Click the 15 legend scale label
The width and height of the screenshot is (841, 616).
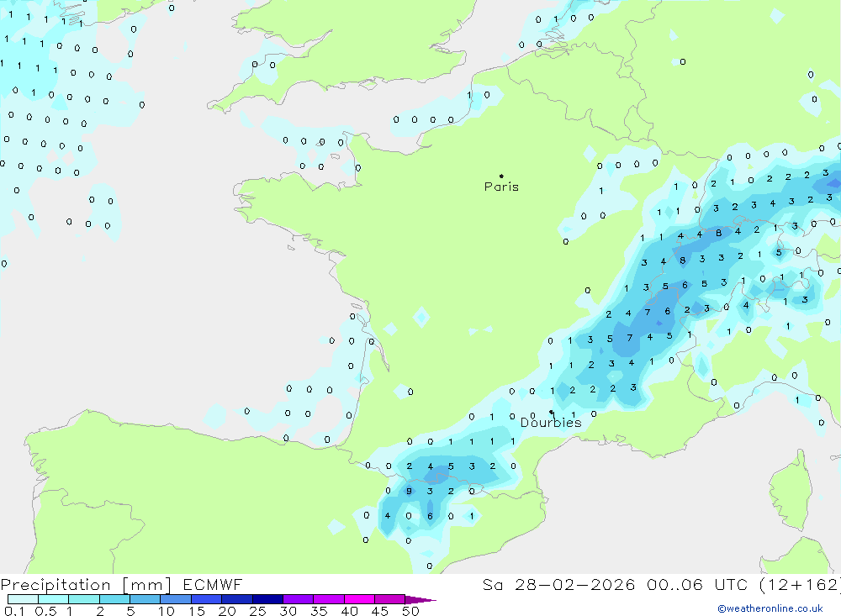[x=197, y=611]
